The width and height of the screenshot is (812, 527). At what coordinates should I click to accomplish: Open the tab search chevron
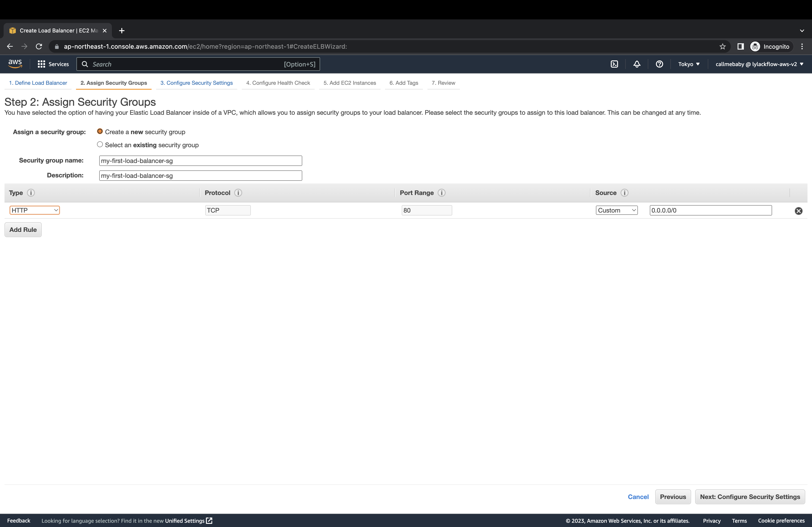[802, 31]
